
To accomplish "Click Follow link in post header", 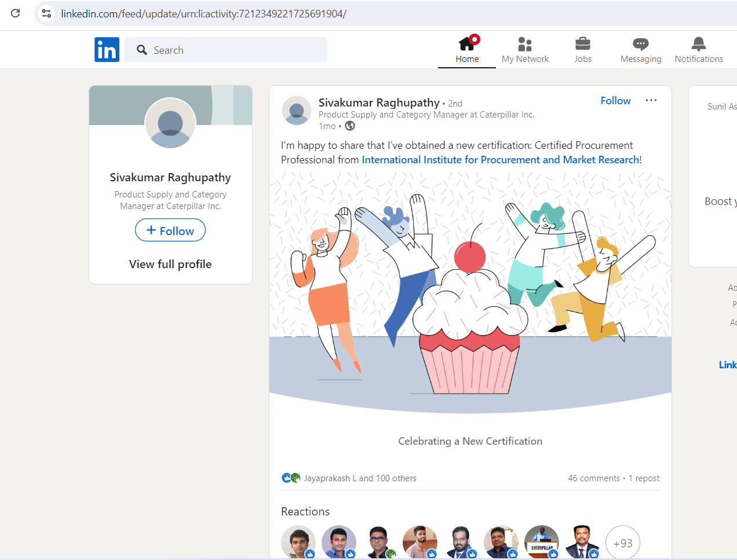I will pos(615,101).
